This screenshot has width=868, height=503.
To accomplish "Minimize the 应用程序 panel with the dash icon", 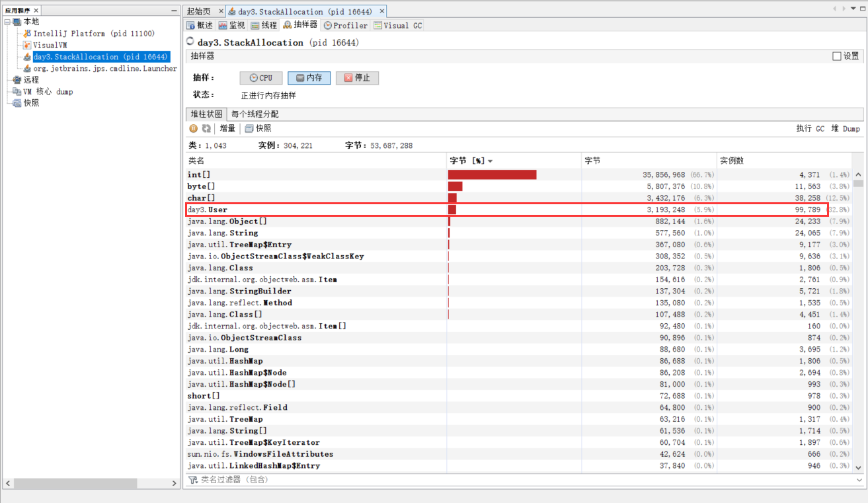I will [174, 11].
